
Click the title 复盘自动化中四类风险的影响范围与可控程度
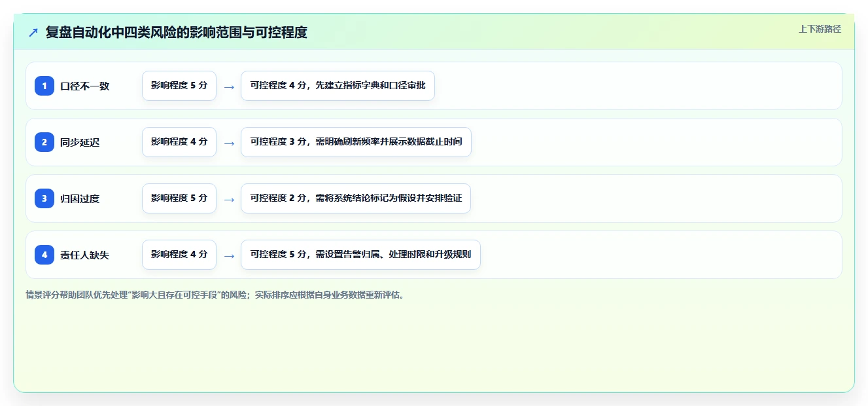(177, 32)
